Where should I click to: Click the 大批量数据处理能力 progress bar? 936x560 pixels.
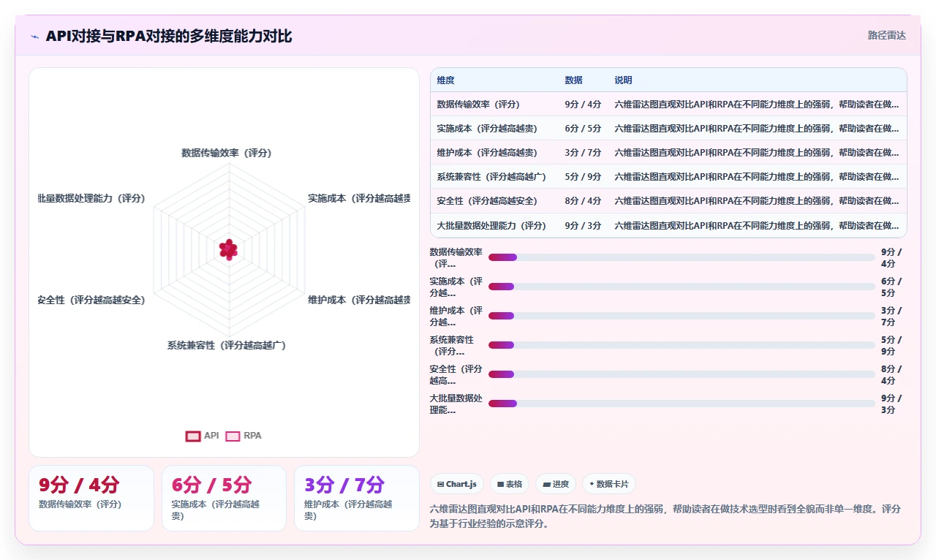click(x=682, y=404)
